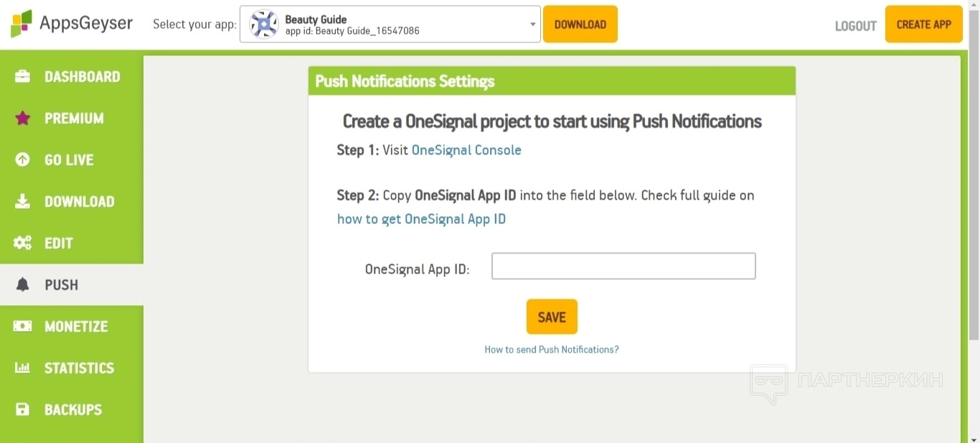Click the Premium star icon
980x443 pixels.
click(23, 118)
